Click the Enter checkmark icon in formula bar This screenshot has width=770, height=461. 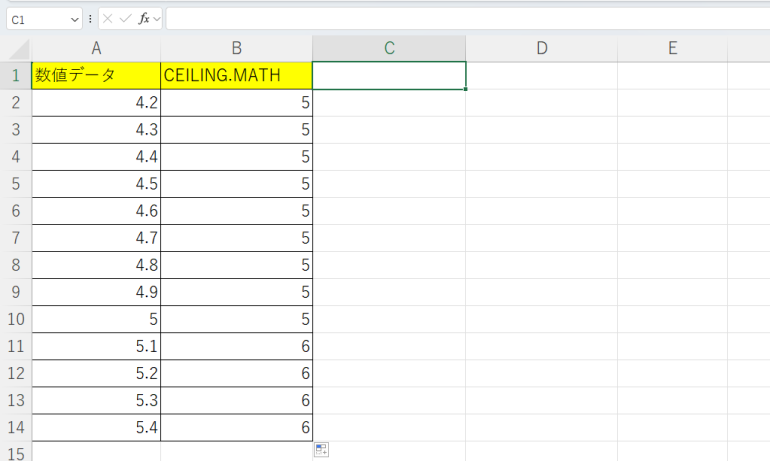point(126,19)
